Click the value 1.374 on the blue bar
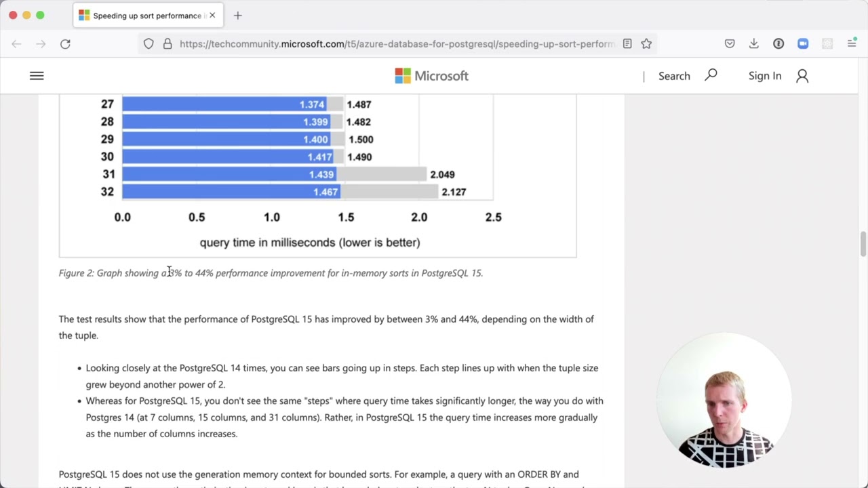 tap(312, 104)
